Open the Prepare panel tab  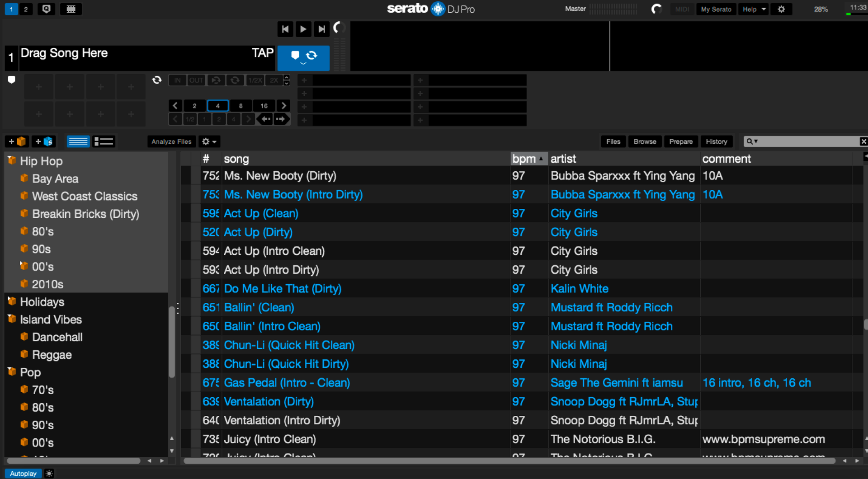coord(680,141)
